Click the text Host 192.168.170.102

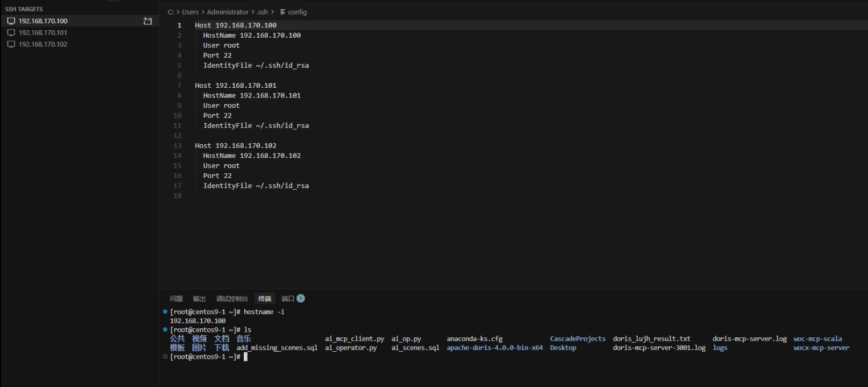pos(236,145)
